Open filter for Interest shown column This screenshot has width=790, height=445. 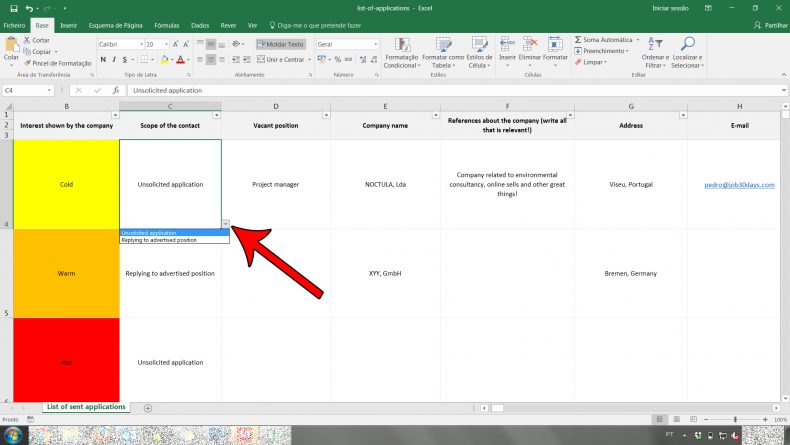coord(115,115)
